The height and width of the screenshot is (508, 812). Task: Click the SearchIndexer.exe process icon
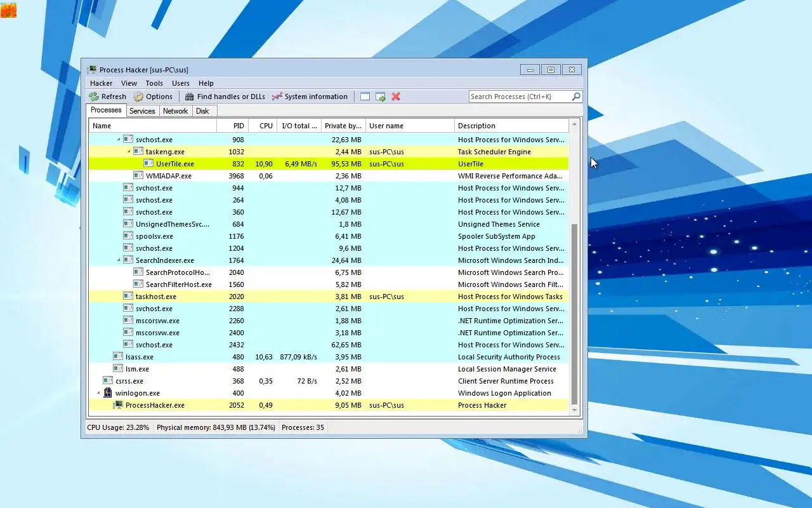pos(128,260)
